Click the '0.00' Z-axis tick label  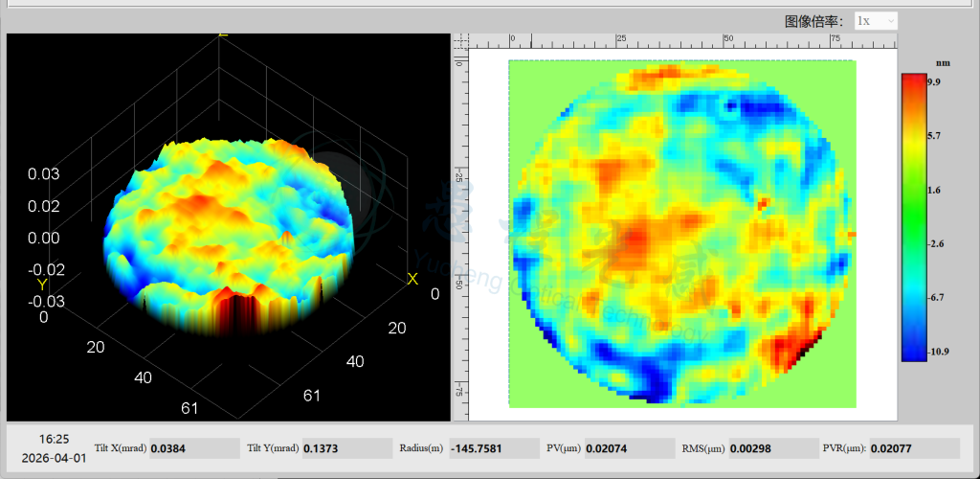coord(44,239)
